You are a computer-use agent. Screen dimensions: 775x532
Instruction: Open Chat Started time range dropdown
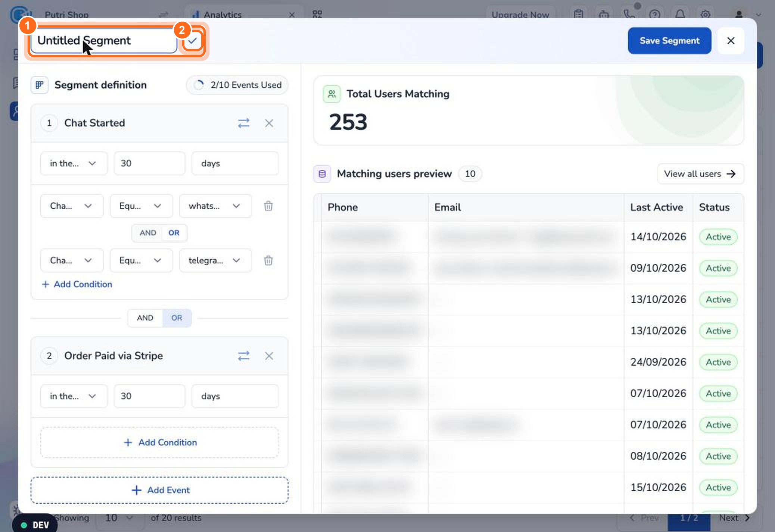74,163
